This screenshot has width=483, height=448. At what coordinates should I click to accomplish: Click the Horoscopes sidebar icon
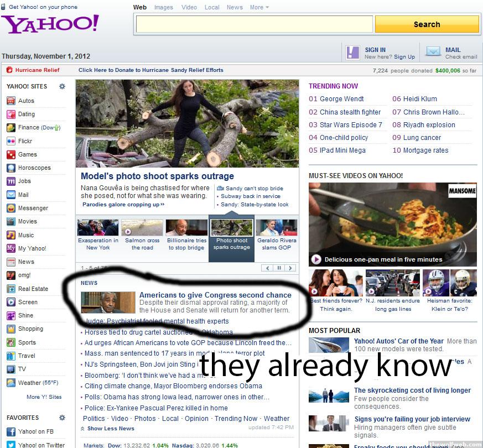[x=11, y=168]
